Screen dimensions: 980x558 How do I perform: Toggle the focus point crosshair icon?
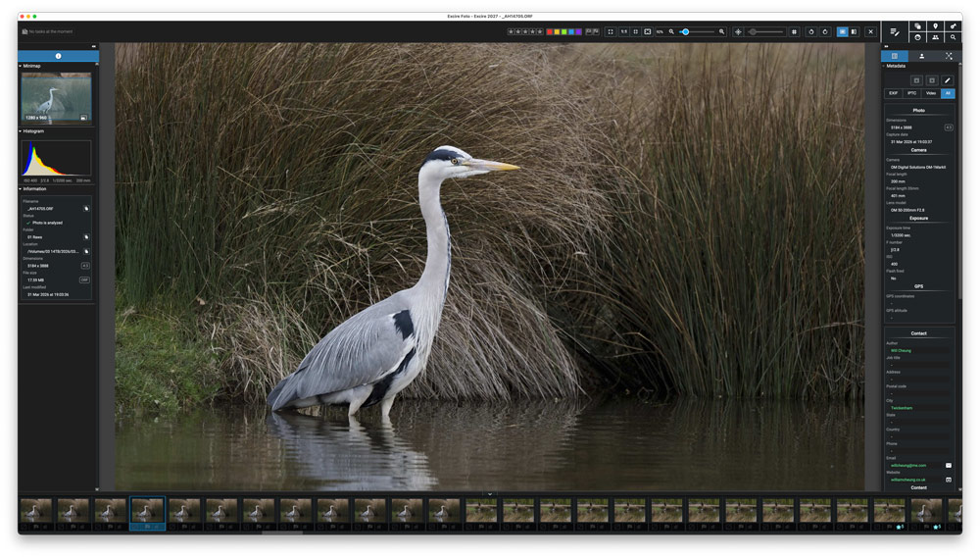pos(738,32)
